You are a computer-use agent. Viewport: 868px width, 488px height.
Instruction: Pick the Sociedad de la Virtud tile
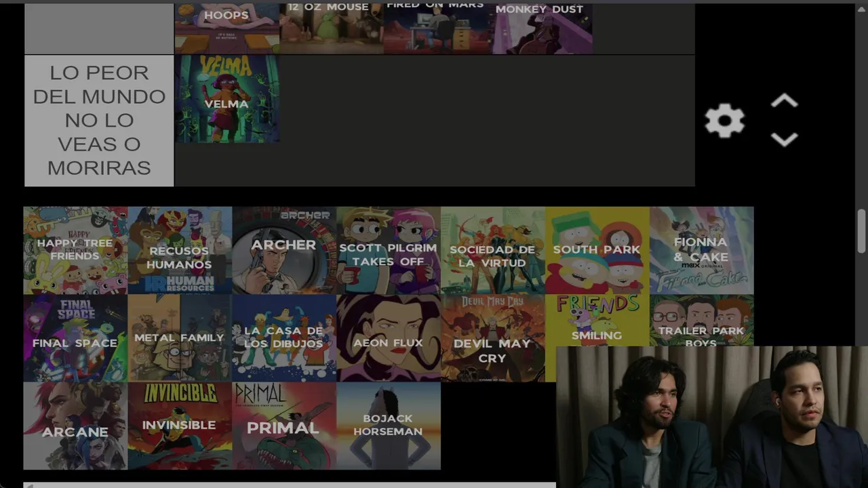(493, 250)
